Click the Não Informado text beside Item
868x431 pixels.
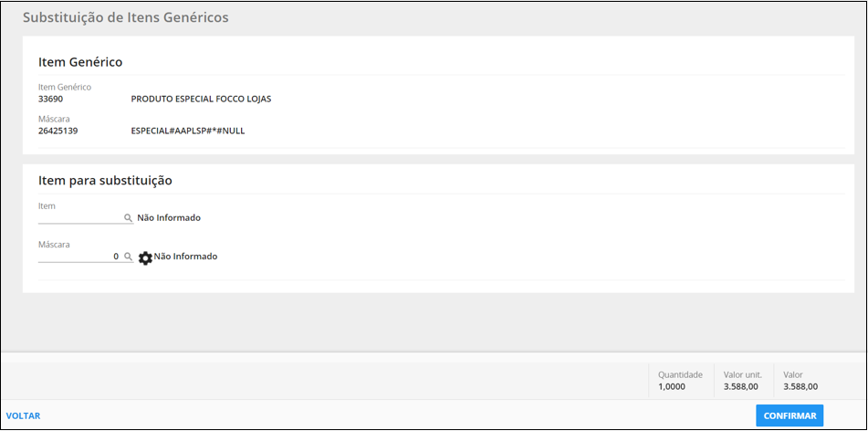pyautogui.click(x=169, y=217)
